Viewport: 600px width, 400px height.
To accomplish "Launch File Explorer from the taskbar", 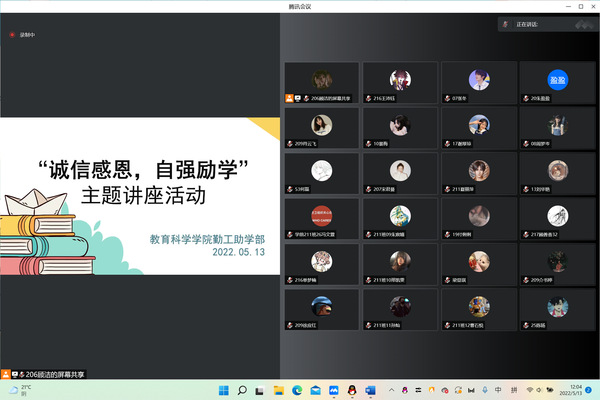I will tap(277, 389).
